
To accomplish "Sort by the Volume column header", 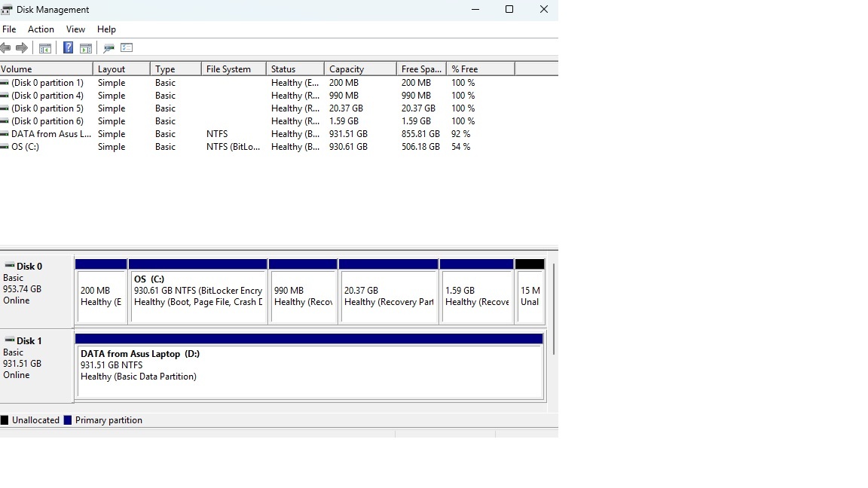I will point(47,69).
